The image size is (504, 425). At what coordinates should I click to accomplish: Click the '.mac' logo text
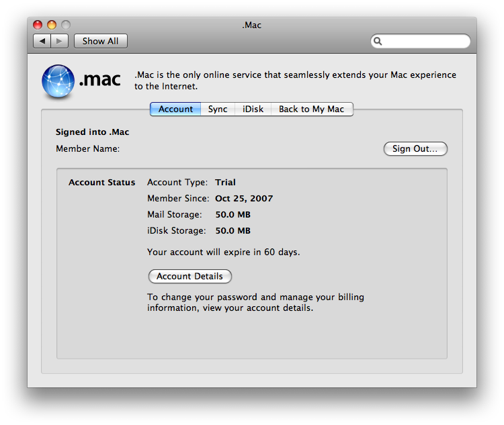click(100, 80)
